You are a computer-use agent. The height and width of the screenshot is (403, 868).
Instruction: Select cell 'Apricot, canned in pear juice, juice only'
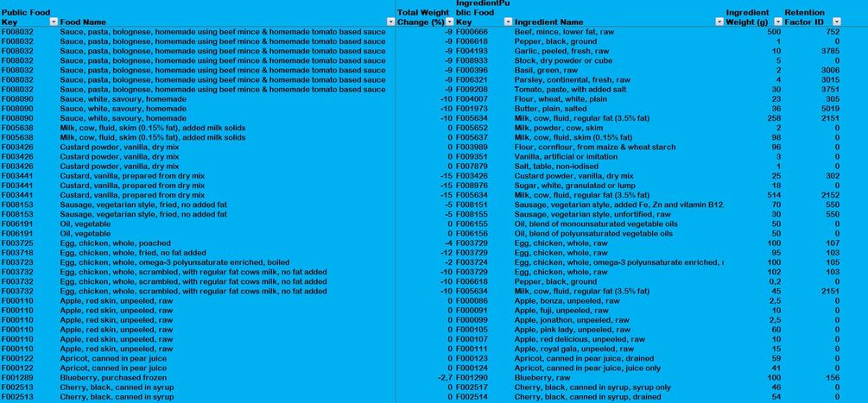587,368
